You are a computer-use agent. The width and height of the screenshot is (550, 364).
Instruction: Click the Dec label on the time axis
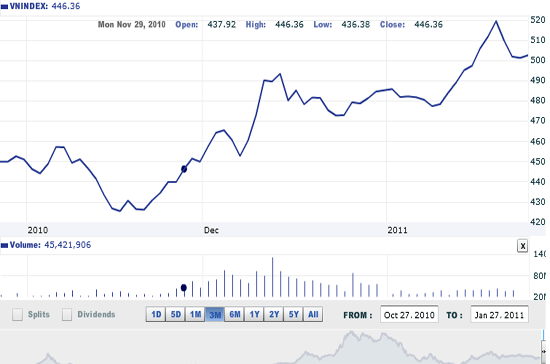point(211,230)
